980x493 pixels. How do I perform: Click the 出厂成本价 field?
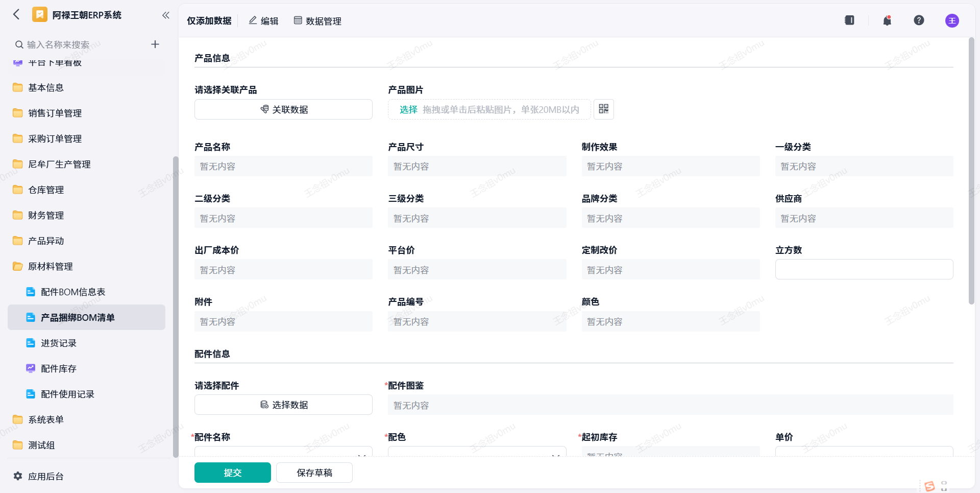click(x=283, y=269)
